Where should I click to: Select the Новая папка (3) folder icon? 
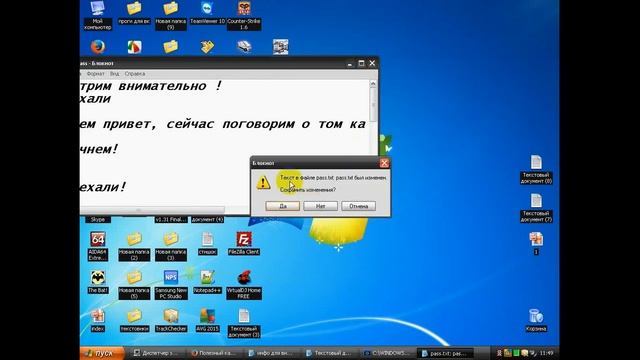pos(171,246)
